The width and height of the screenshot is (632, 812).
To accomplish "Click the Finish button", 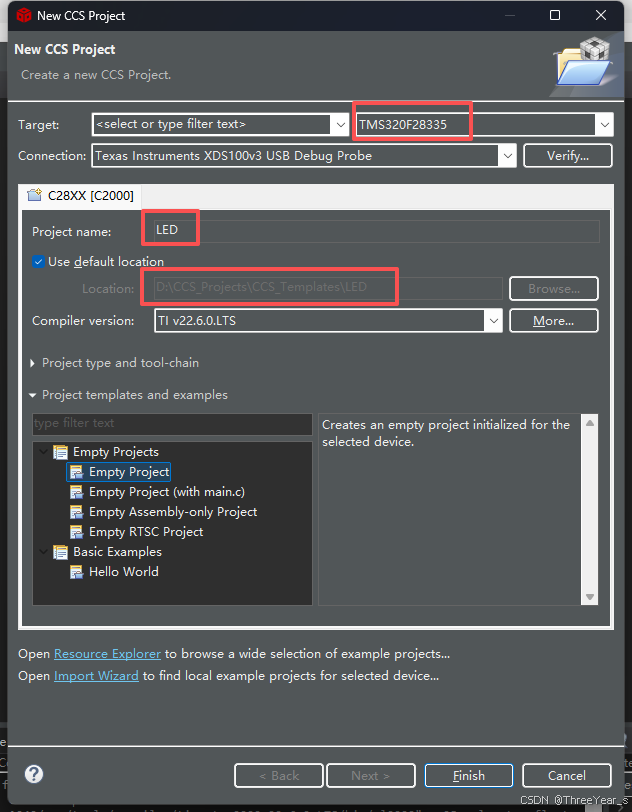I will tap(469, 775).
